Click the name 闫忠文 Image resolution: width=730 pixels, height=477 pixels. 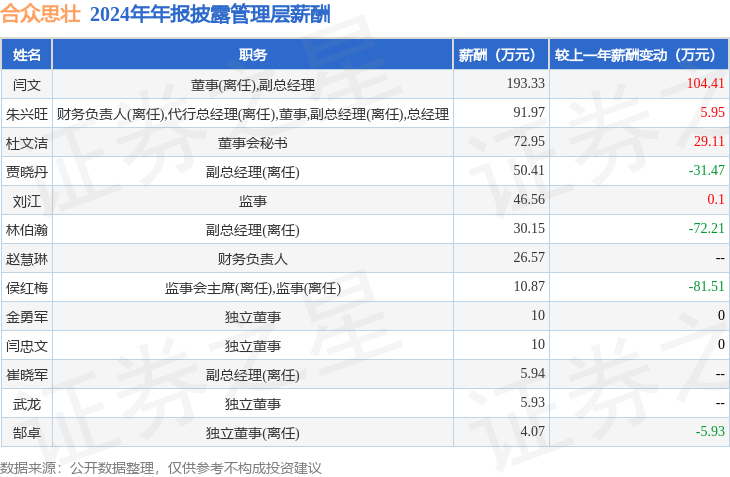27,346
